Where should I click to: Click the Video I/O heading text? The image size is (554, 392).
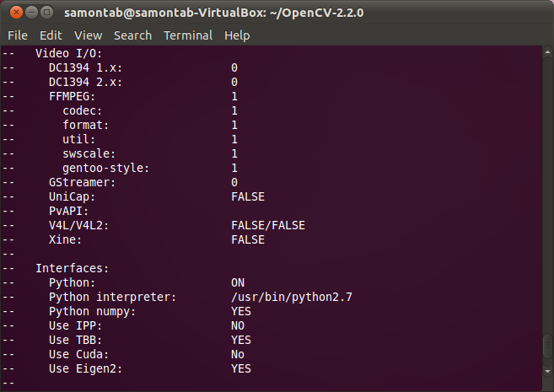[x=68, y=53]
